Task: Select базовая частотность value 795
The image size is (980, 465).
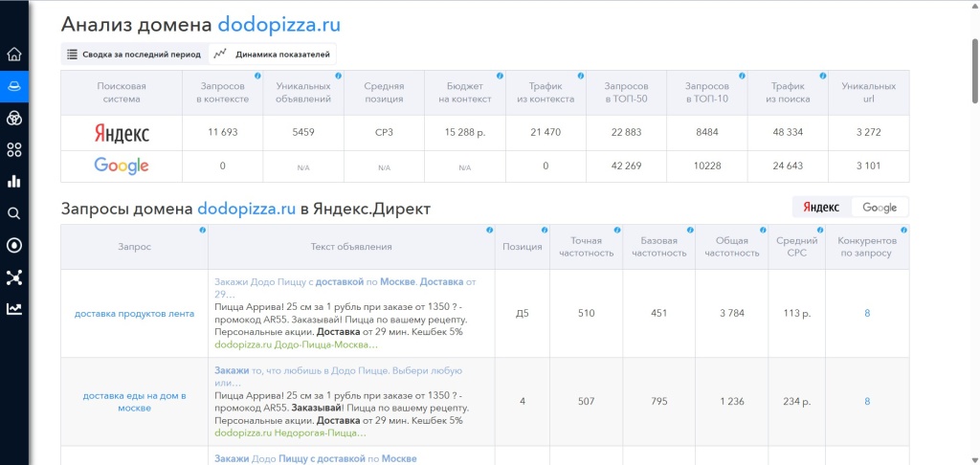Action: click(658, 402)
